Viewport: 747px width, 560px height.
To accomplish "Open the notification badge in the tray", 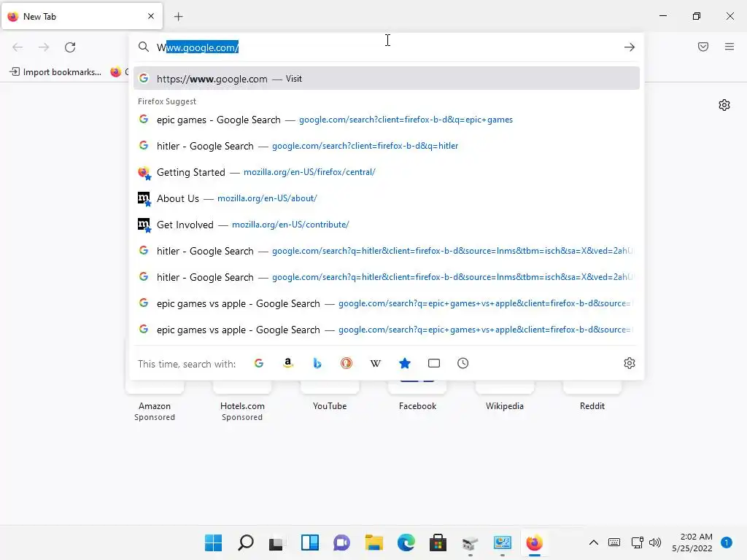I will point(727,542).
